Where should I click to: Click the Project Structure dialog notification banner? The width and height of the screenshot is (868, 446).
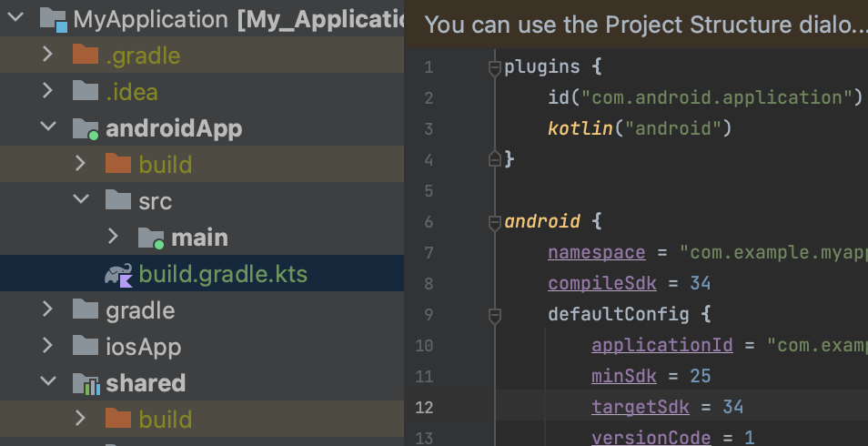click(636, 24)
